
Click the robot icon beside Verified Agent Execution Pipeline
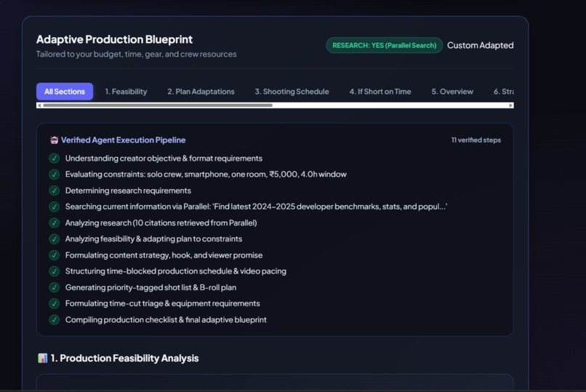click(55, 140)
